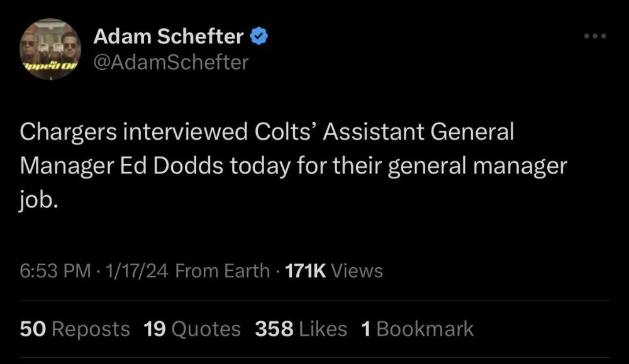This screenshot has height=364, width=629.
Task: Click the word job. ending the tweet
Action: tap(38, 200)
